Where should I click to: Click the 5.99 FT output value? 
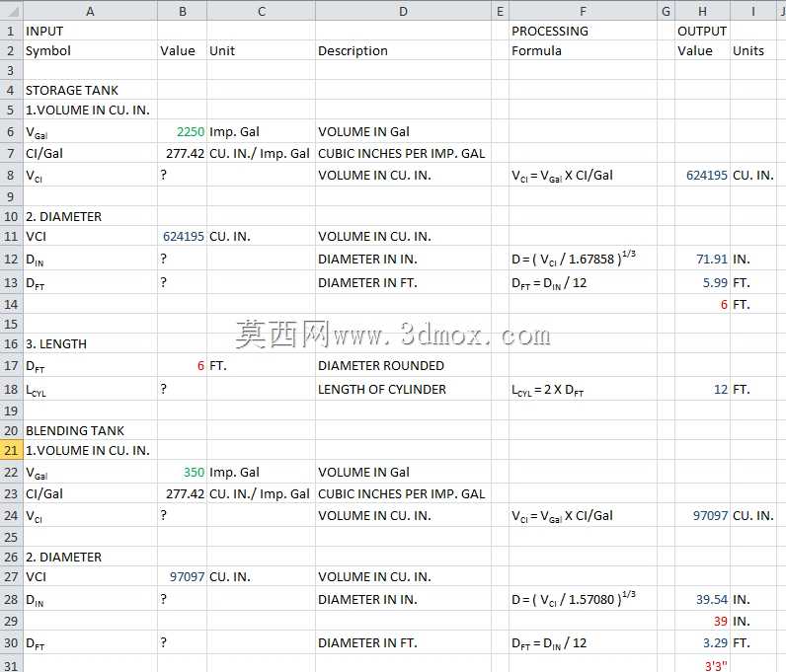tap(702, 282)
